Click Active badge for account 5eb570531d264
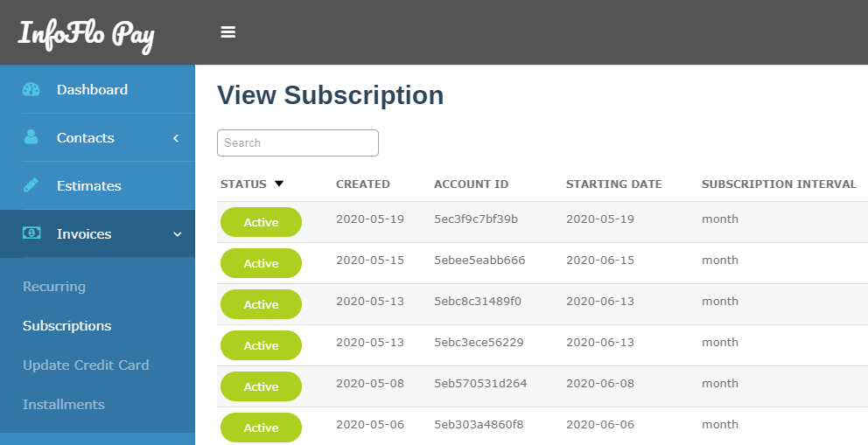Viewport: 868px width, 445px height. (262, 386)
